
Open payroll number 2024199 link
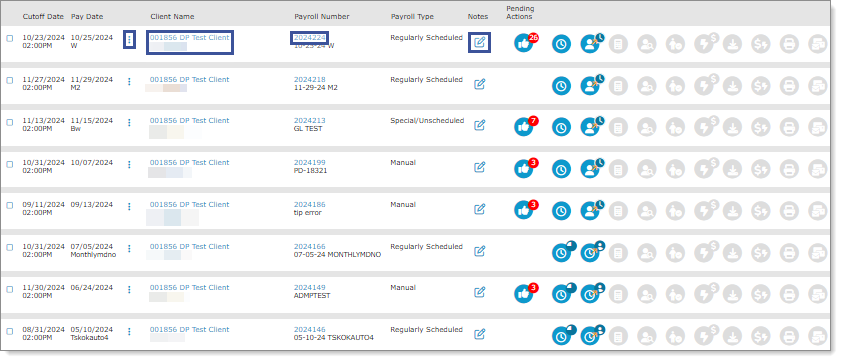pos(309,163)
